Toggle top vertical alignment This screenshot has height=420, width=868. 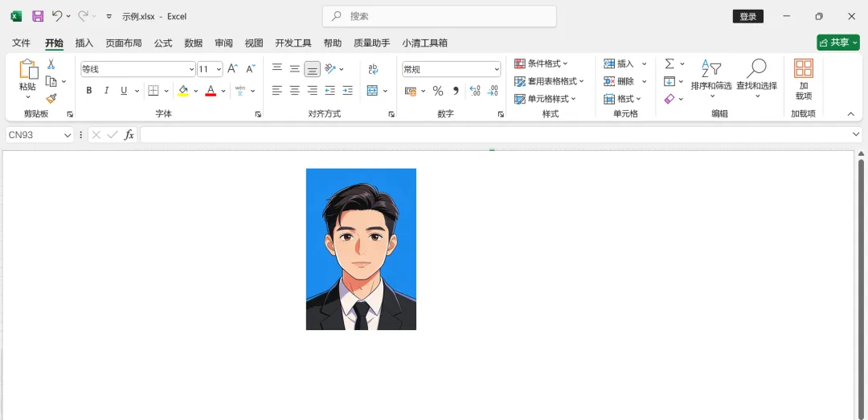[x=277, y=68]
